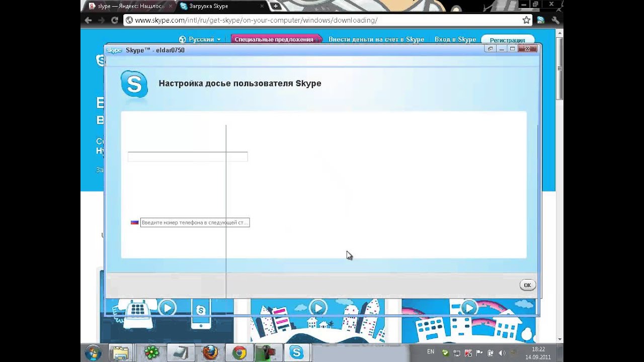Screen dimensions: 644x362
Task: Click OK in the Skype profile setup dialog
Action: [x=527, y=285]
